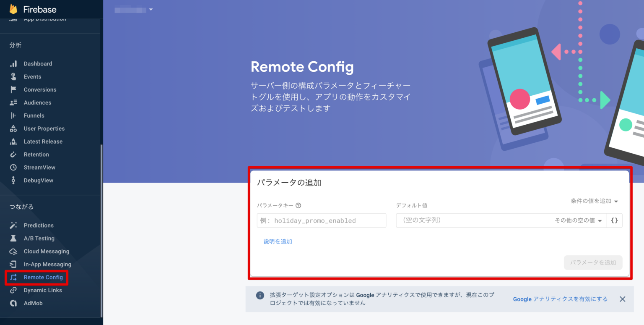
Task: Click the parameter key input field
Action: point(322,220)
